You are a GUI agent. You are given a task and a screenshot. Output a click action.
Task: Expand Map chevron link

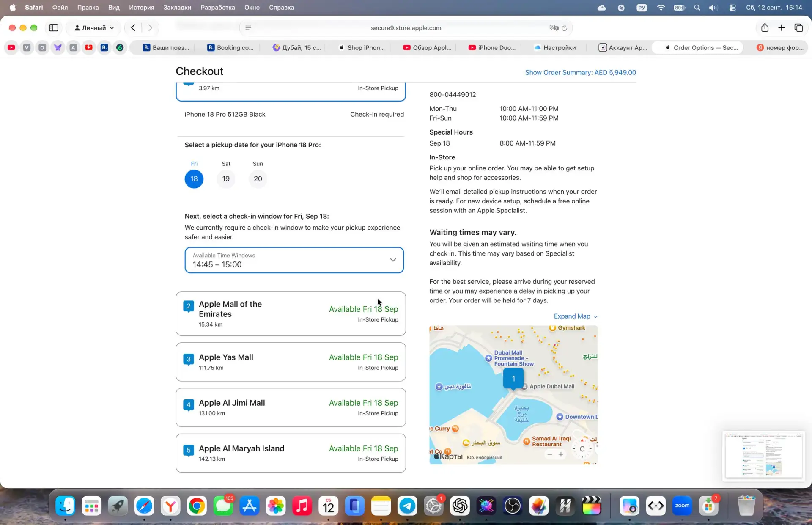click(x=576, y=316)
